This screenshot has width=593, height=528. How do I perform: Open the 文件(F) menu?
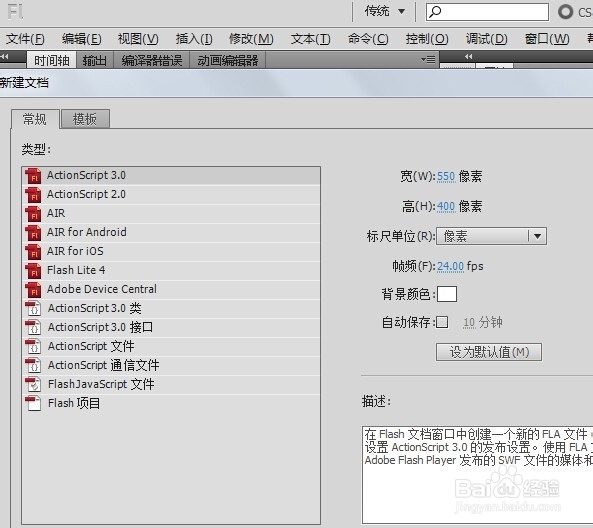pos(25,39)
